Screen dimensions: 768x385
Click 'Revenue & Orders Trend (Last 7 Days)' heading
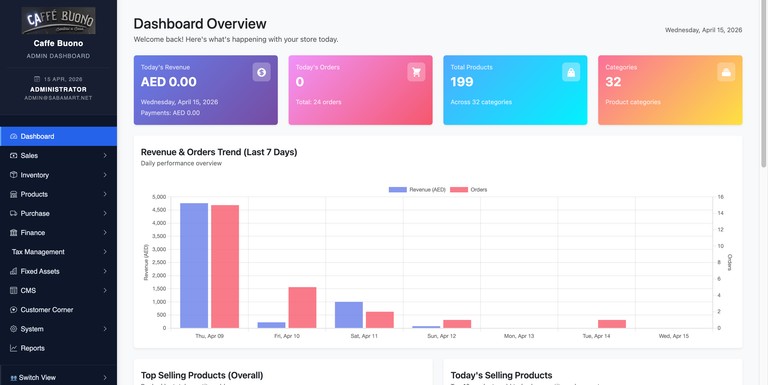coord(219,152)
